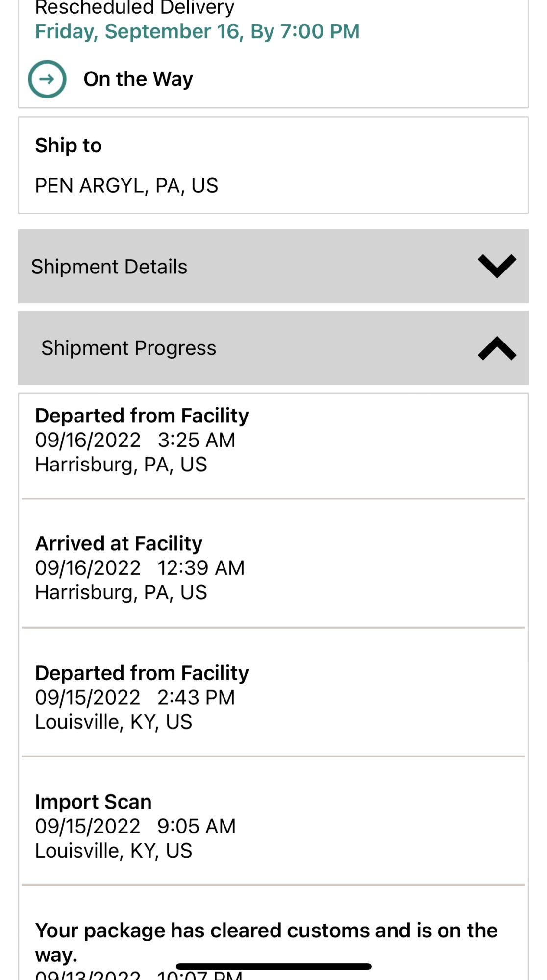Tap the Shipment Progress header label
Viewport: 547px width, 980px height.
(x=128, y=348)
